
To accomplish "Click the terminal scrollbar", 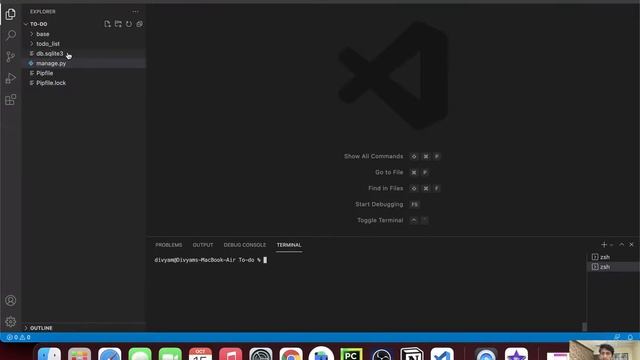I will coord(584,327).
